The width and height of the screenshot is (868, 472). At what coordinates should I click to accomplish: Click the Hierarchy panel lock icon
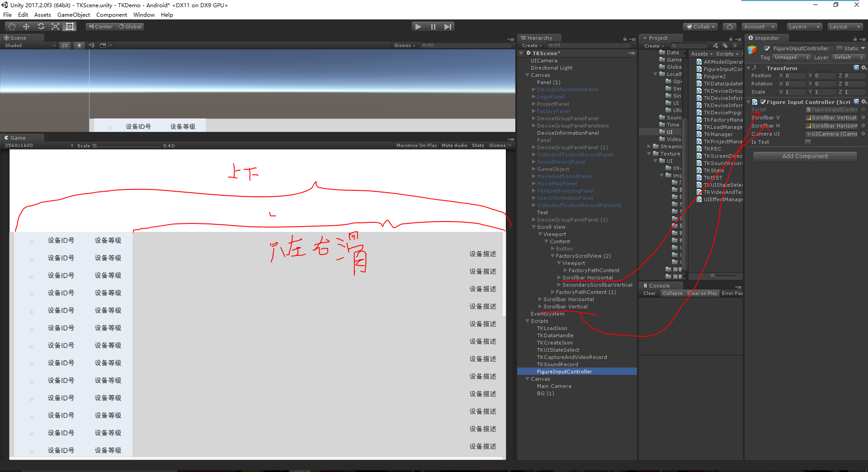[x=625, y=39]
